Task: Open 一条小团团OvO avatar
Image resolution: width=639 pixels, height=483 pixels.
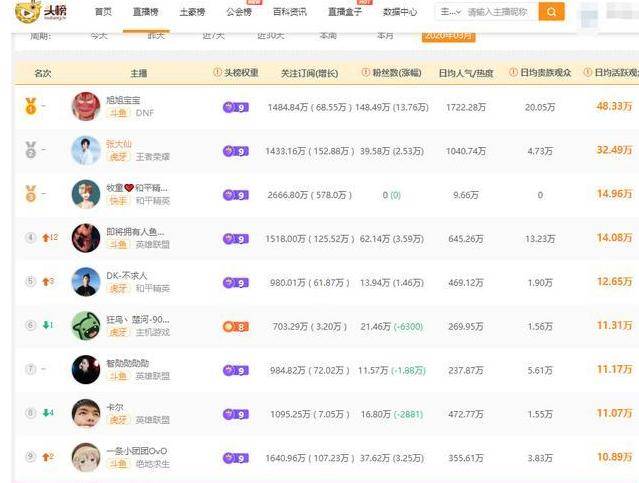Action: 86,457
